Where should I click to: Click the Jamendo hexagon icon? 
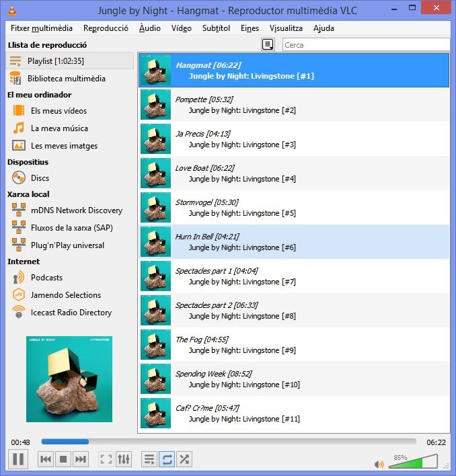pyautogui.click(x=19, y=294)
